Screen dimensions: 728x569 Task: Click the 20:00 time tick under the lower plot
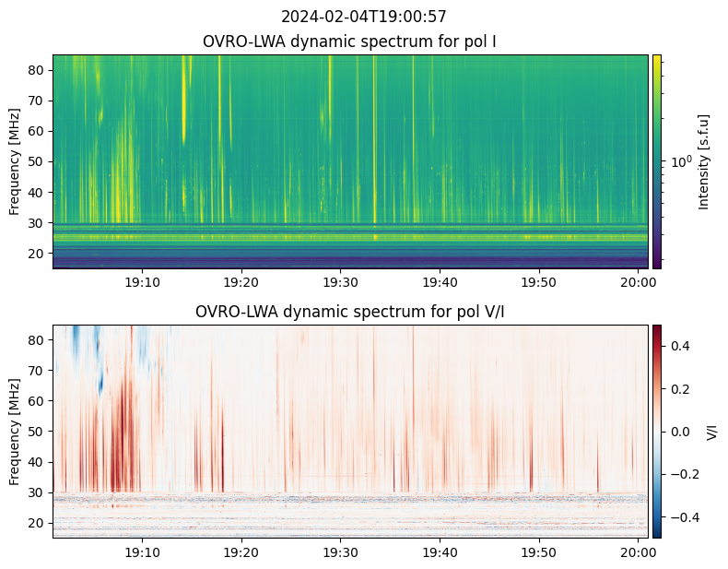coord(638,551)
